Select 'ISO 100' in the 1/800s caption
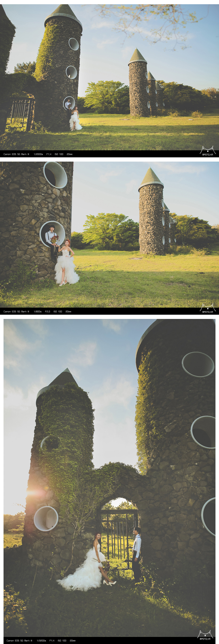Screen dimensions: 219x644 click(x=58, y=311)
